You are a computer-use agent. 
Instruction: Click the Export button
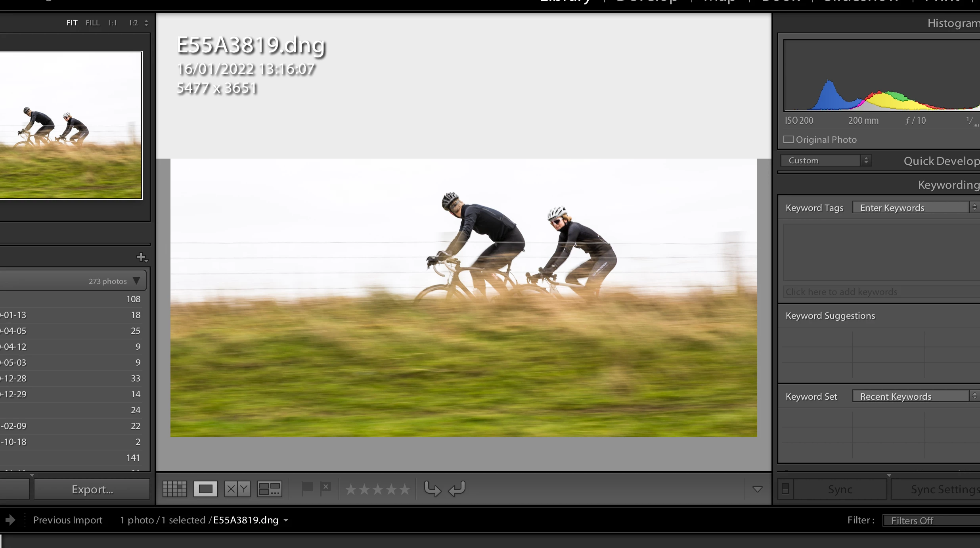coord(92,489)
